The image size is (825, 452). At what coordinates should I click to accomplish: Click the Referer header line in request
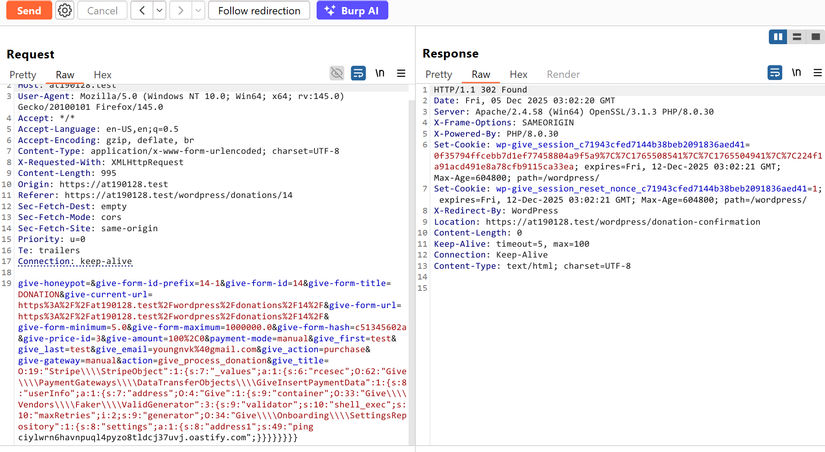click(155, 195)
